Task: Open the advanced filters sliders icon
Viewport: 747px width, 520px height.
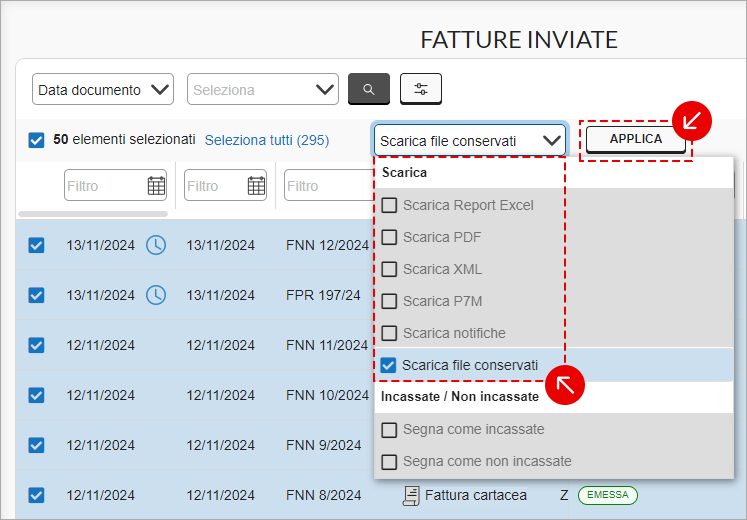Action: pos(421,89)
